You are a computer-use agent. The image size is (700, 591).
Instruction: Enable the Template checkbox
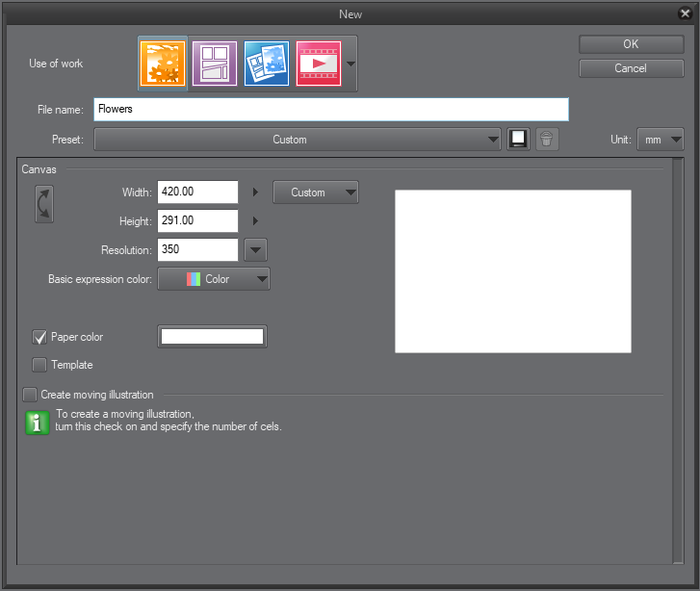[x=39, y=365]
